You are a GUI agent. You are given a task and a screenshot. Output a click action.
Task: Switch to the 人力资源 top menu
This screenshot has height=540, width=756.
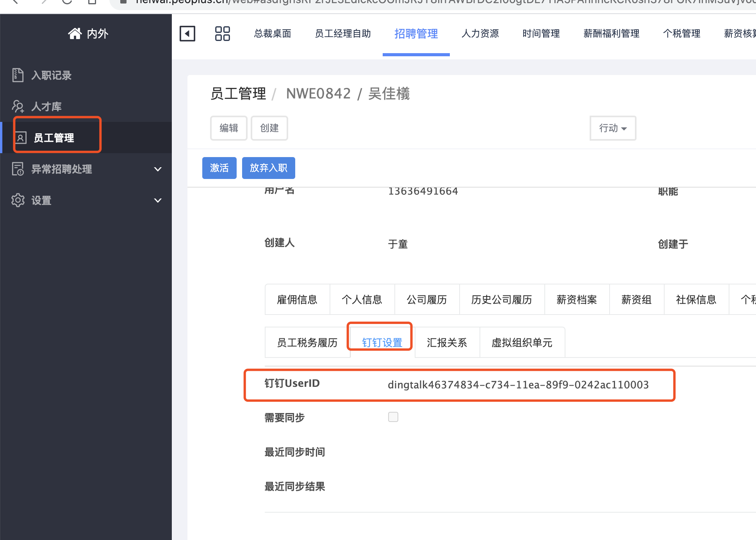click(480, 34)
